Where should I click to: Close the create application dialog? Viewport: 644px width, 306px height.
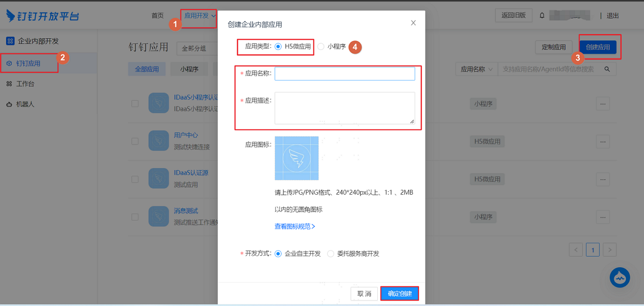coord(414,23)
